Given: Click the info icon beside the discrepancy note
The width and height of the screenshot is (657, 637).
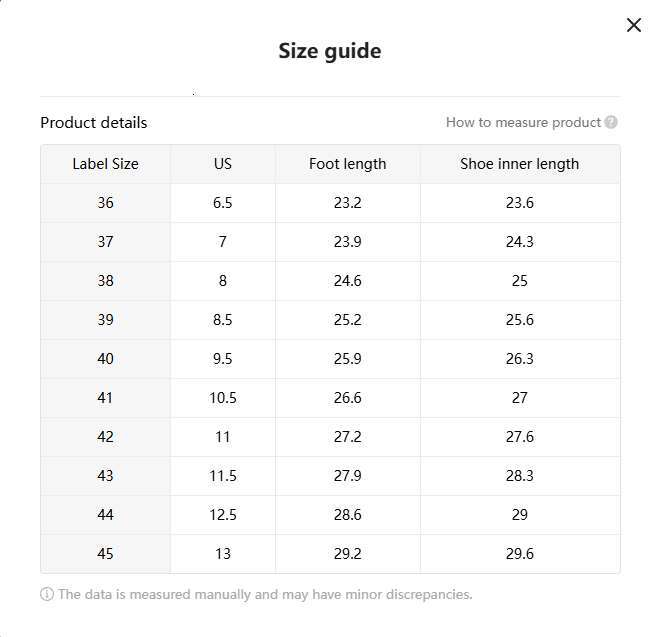Looking at the screenshot, I should 47,594.
